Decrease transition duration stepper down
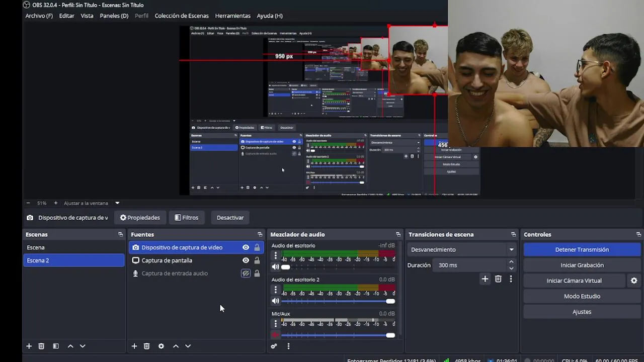Viewport: 644px width, 362px height. (x=512, y=268)
